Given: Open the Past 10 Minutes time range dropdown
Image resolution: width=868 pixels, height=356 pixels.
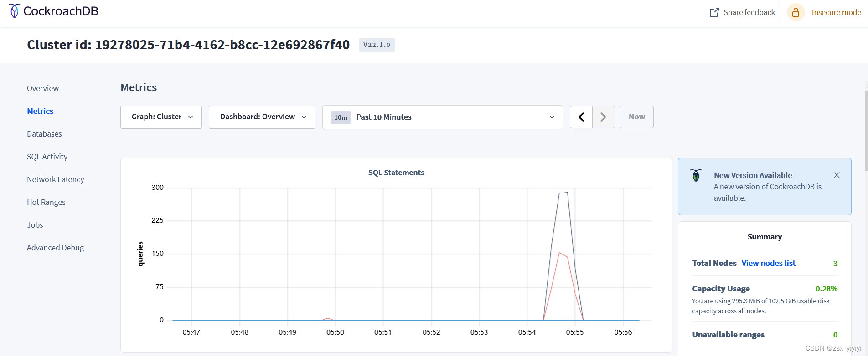Looking at the screenshot, I should coord(443,117).
